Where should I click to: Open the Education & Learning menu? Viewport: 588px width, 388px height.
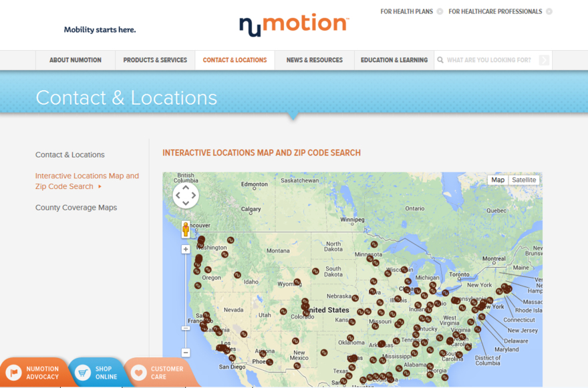point(394,60)
